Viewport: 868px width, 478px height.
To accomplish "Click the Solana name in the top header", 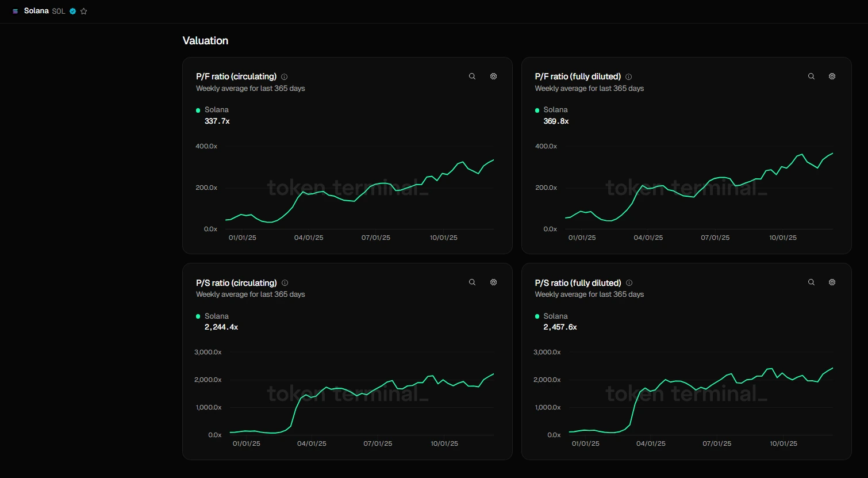I will (x=36, y=12).
